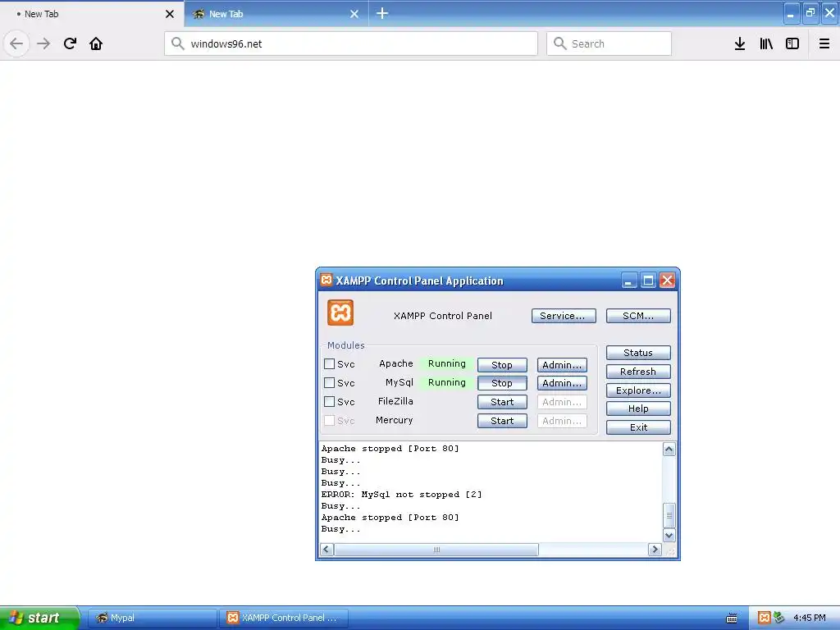The image size is (840, 630).
Task: Click the log scroll up arrow
Action: pos(669,449)
